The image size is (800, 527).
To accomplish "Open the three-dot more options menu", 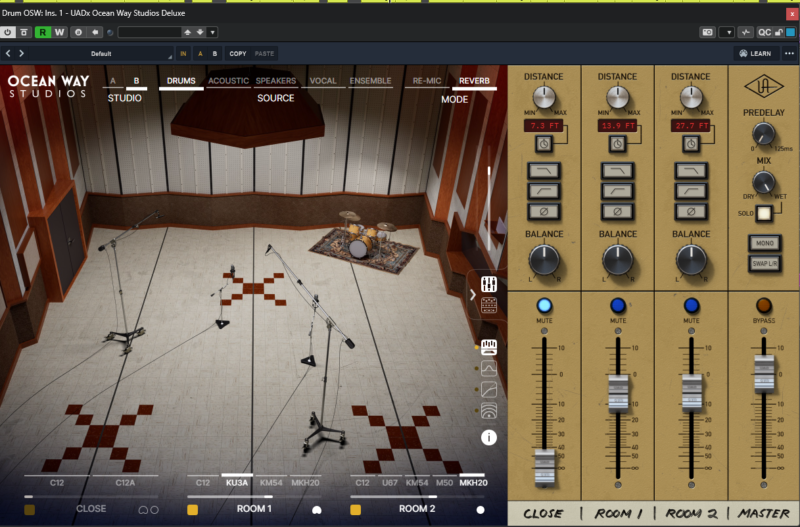I will (x=789, y=54).
